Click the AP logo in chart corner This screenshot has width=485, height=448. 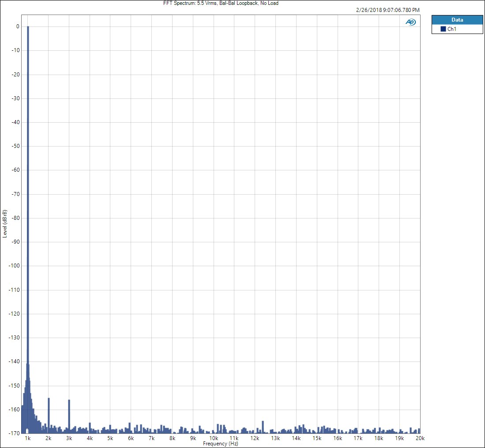click(x=410, y=23)
